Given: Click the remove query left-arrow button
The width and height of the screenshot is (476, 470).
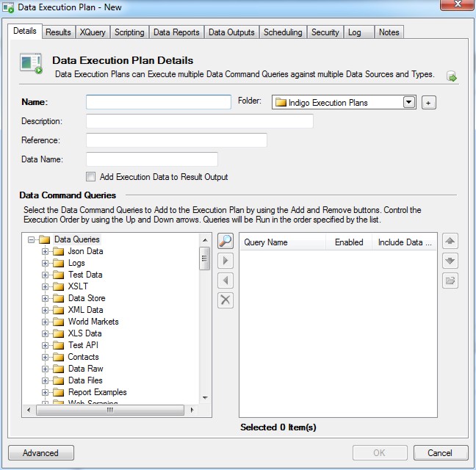Looking at the screenshot, I should pyautogui.click(x=226, y=281).
